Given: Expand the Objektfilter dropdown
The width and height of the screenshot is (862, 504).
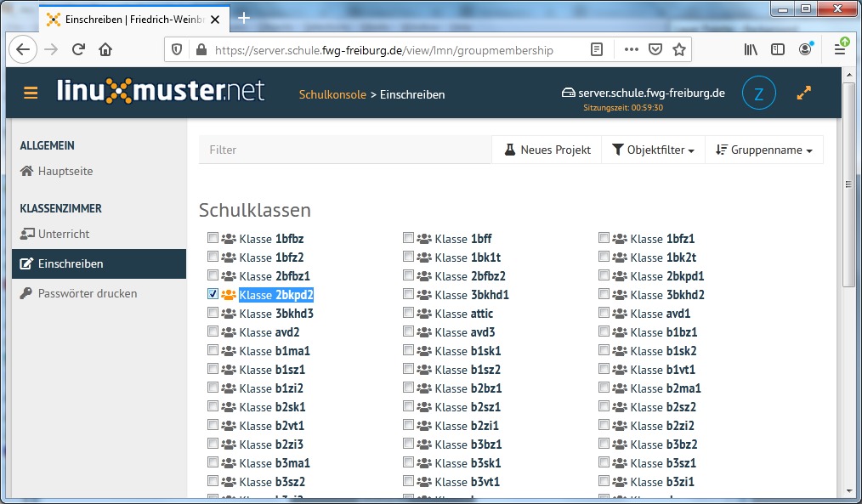Looking at the screenshot, I should pos(653,150).
